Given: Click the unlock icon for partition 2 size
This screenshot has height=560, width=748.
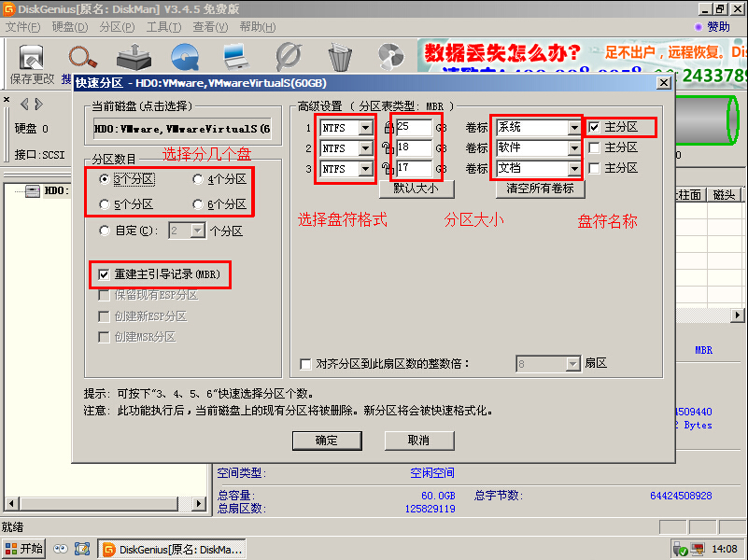Looking at the screenshot, I should 388,147.
